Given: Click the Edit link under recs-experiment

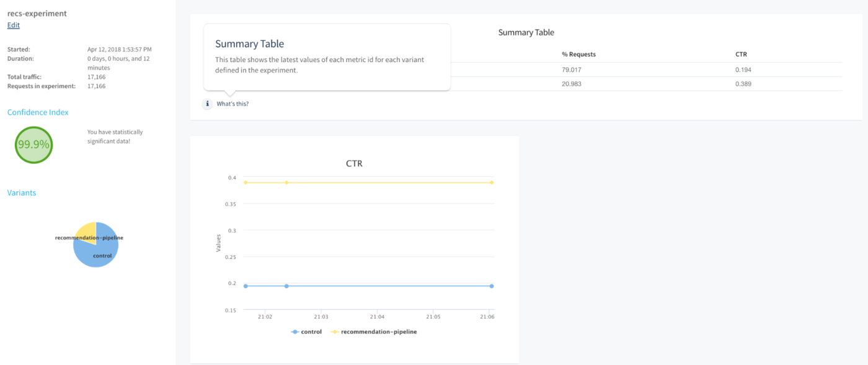Looking at the screenshot, I should [13, 25].
